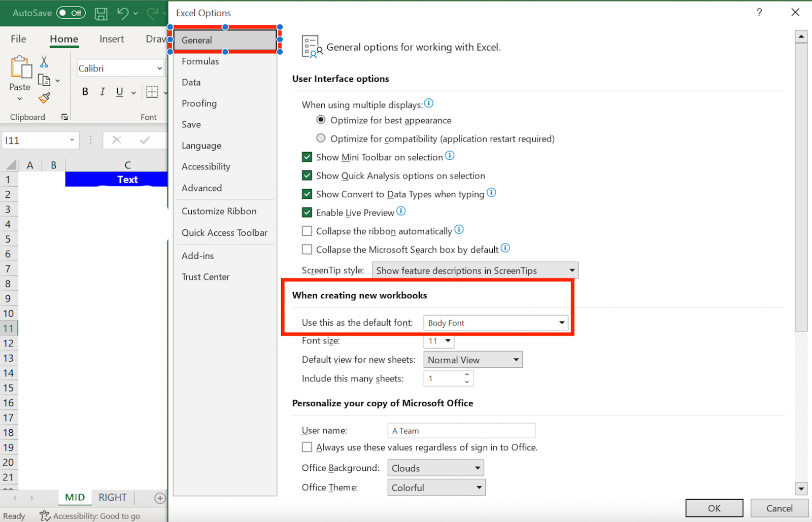Image resolution: width=812 pixels, height=522 pixels.
Task: Click the Copy icon in Clipboard group
Action: tap(44, 80)
